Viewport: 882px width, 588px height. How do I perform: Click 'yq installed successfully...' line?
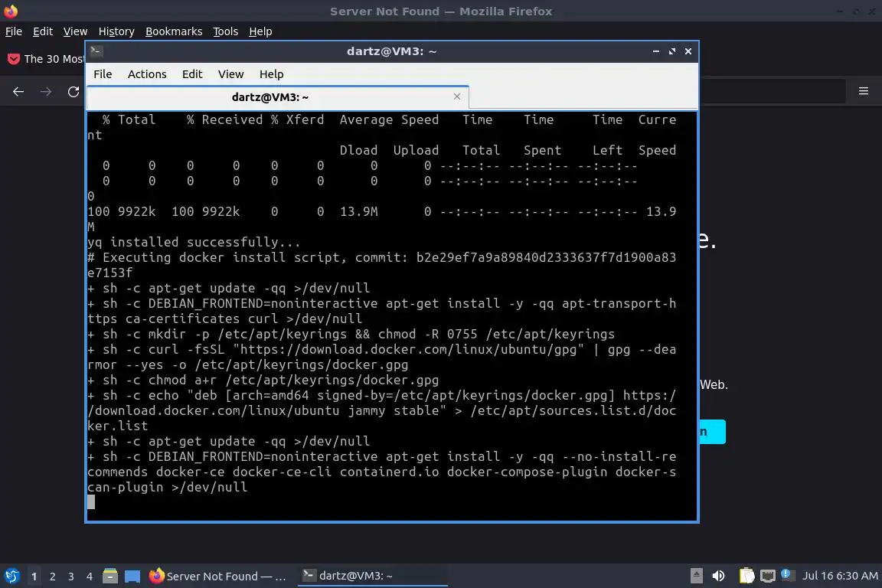click(x=194, y=243)
